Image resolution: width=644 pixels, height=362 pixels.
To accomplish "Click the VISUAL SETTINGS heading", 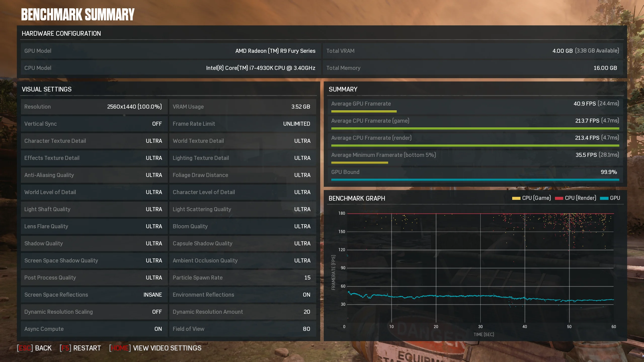I will pos(47,89).
